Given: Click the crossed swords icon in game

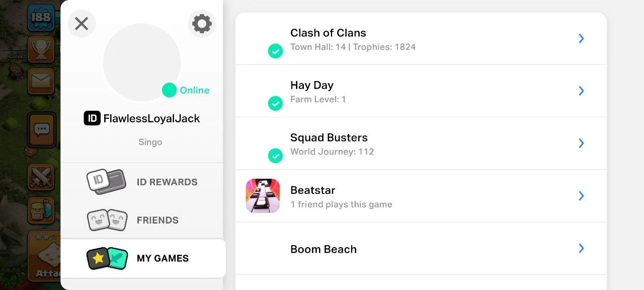Looking at the screenshot, I should coord(41,177).
